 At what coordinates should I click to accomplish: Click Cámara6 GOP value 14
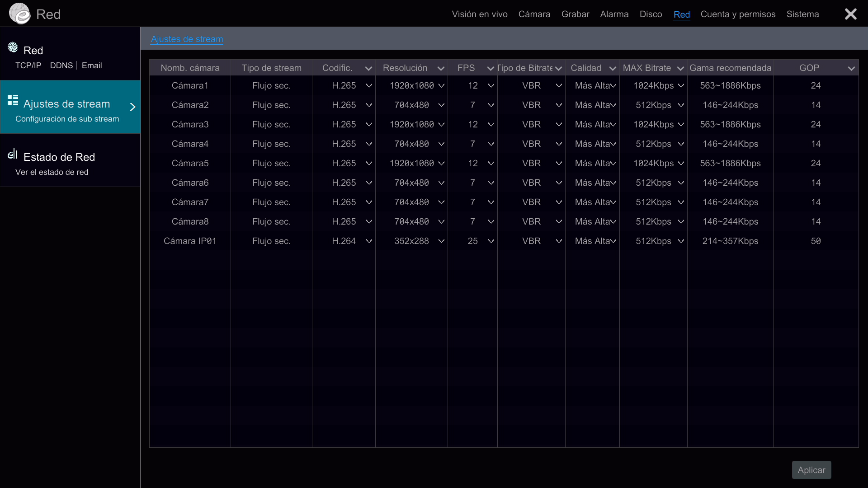click(x=816, y=183)
